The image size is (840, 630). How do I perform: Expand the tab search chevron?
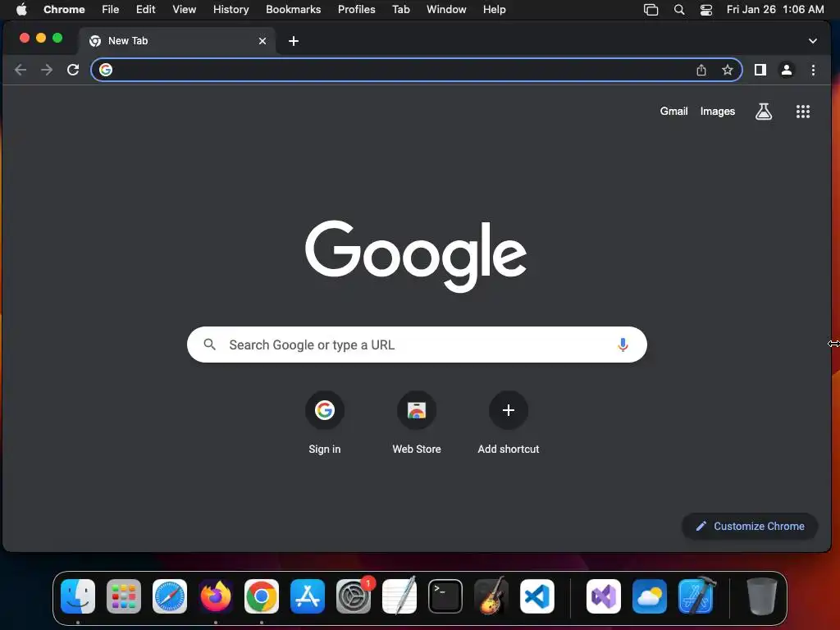click(x=813, y=41)
